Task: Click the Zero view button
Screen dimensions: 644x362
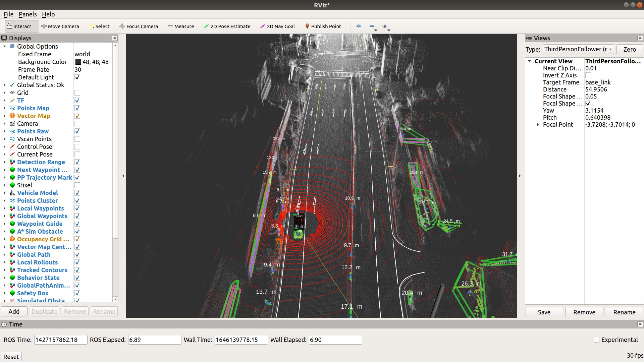Action: 630,49
